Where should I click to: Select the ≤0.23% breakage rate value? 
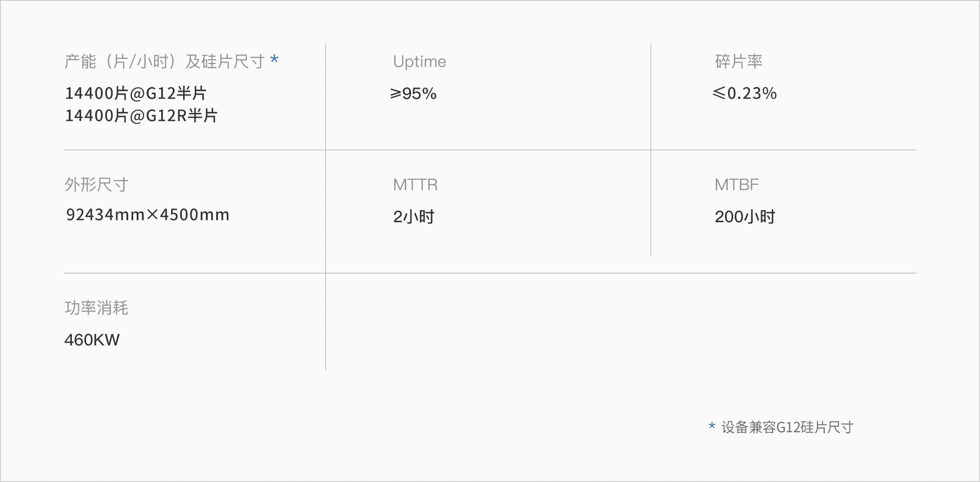pyautogui.click(x=745, y=93)
